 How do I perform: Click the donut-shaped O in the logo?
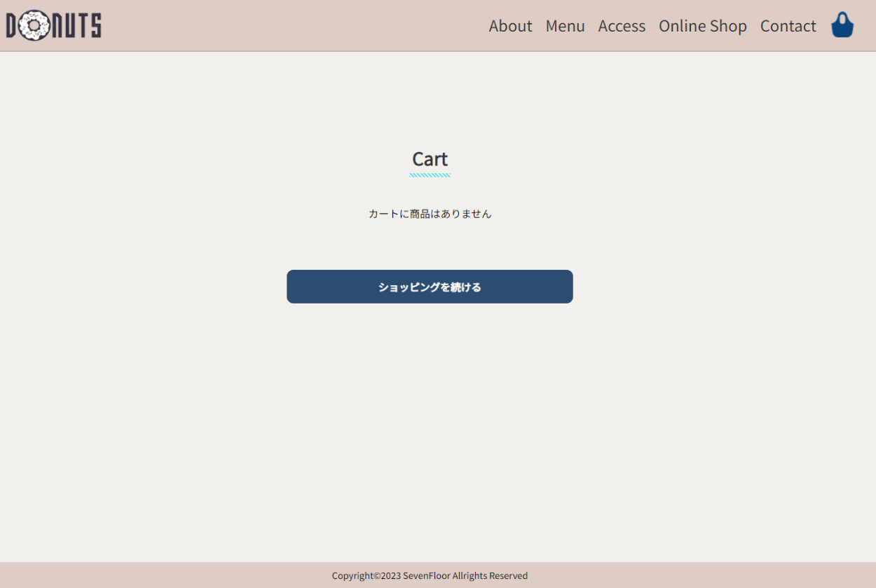(33, 26)
